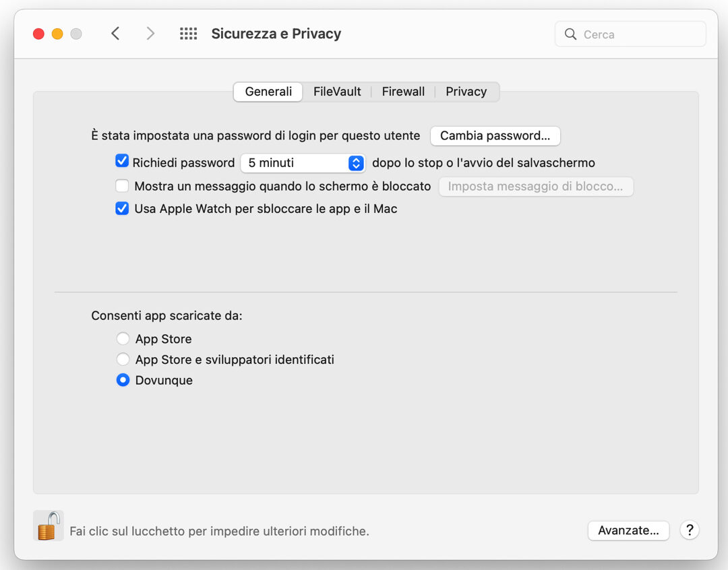
Task: Switch to the FileVault tab
Action: pyautogui.click(x=337, y=92)
